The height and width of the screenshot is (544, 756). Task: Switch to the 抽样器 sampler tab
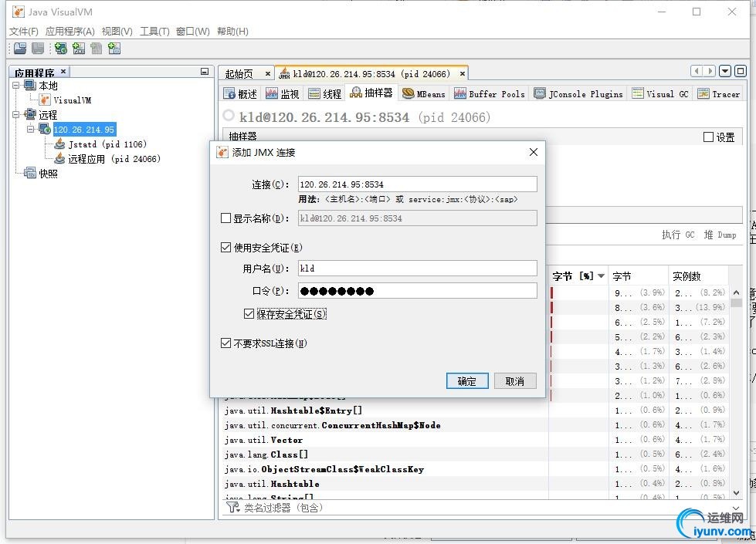click(371, 93)
